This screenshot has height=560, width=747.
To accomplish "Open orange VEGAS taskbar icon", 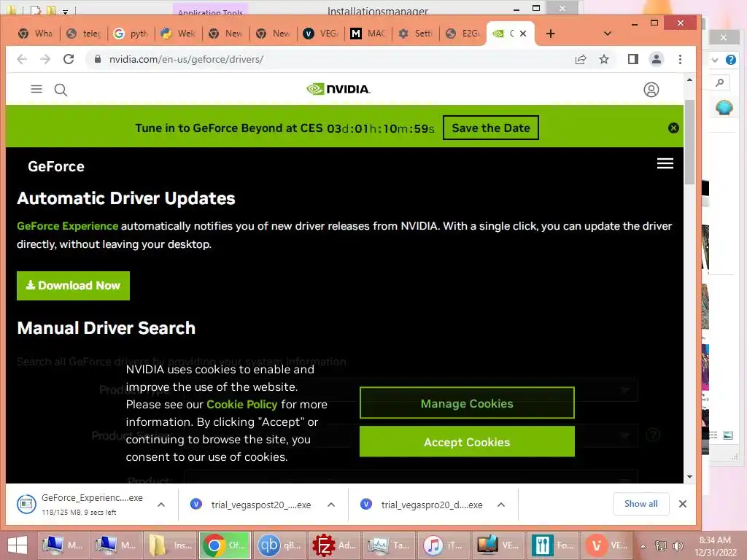I will click(x=606, y=545).
